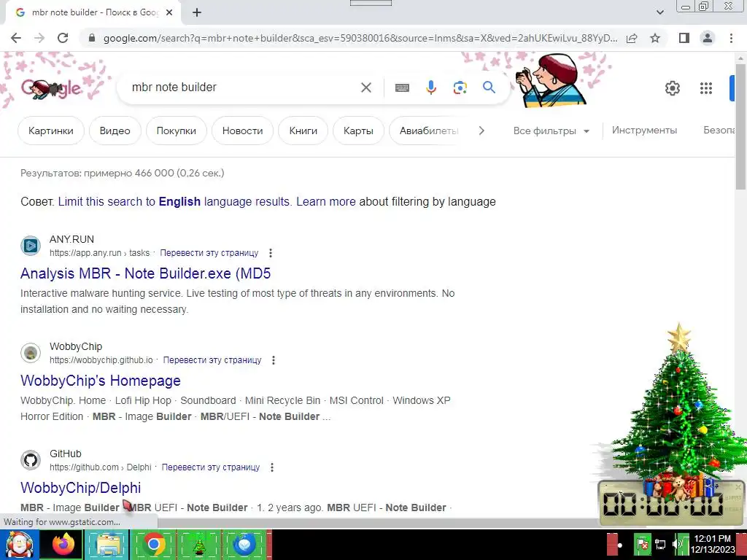This screenshot has height=560, width=747.
Task: Open the browser side panel
Action: point(684,38)
